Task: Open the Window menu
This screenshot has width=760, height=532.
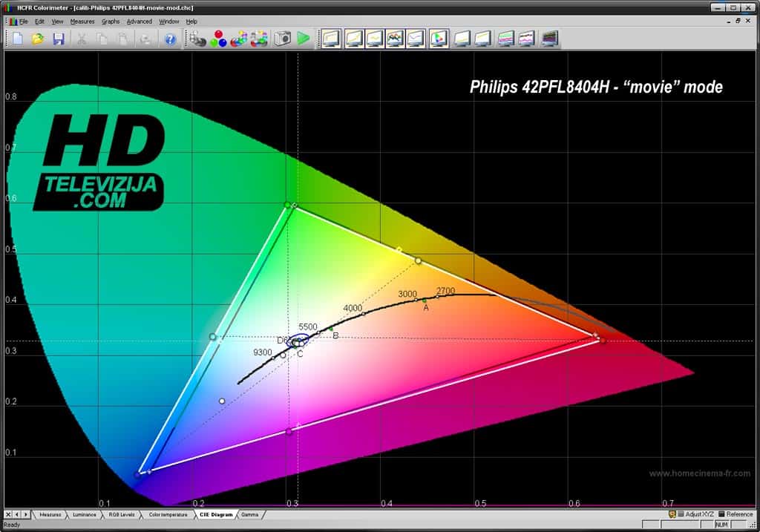Action: click(168, 22)
